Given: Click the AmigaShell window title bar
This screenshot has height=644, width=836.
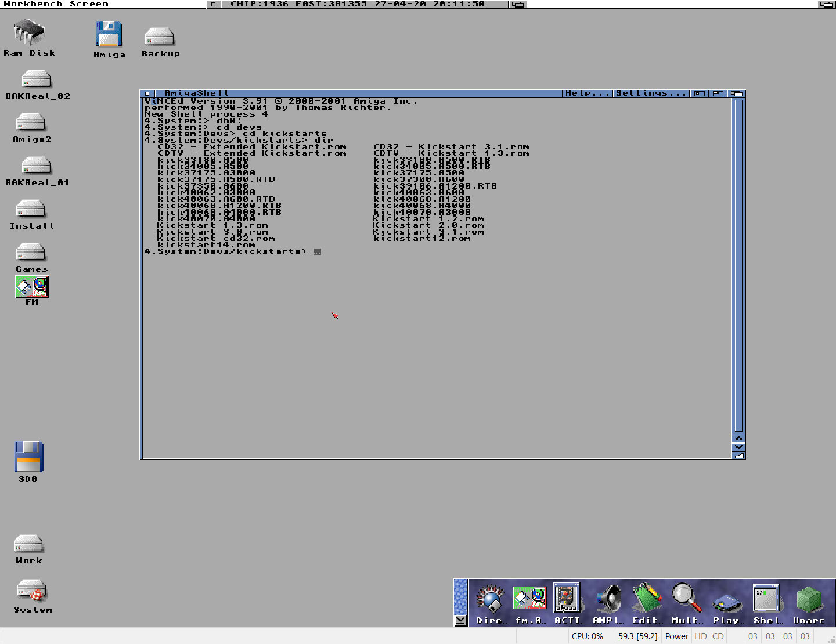Looking at the screenshot, I should [360, 93].
